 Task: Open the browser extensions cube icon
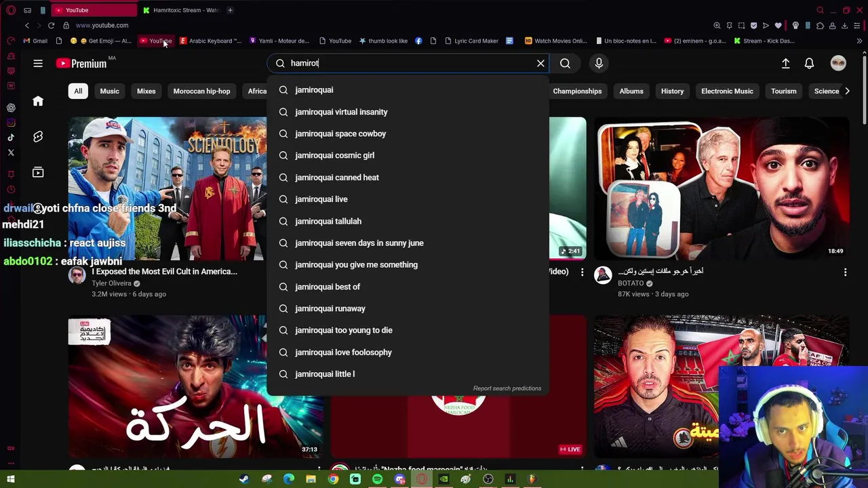click(x=820, y=25)
